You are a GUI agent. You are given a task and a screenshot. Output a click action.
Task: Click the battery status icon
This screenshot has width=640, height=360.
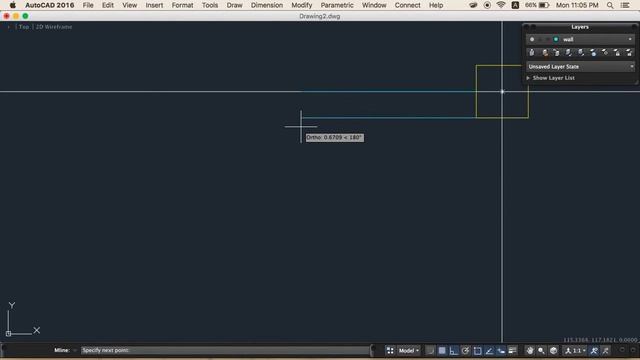tap(544, 5)
